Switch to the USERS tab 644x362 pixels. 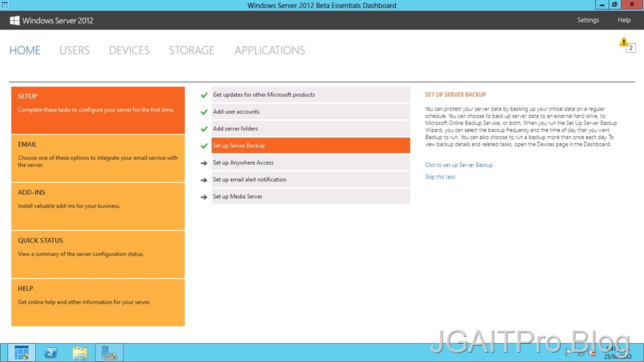pyautogui.click(x=74, y=50)
